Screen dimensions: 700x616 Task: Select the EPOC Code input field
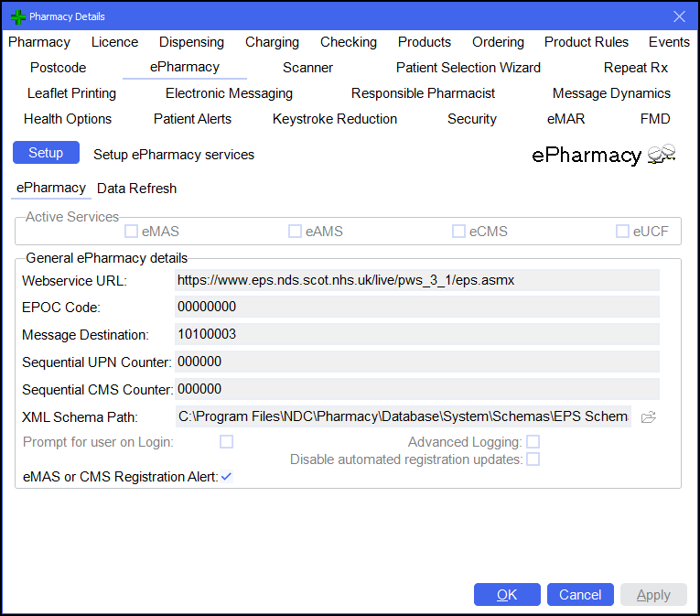[x=416, y=308]
